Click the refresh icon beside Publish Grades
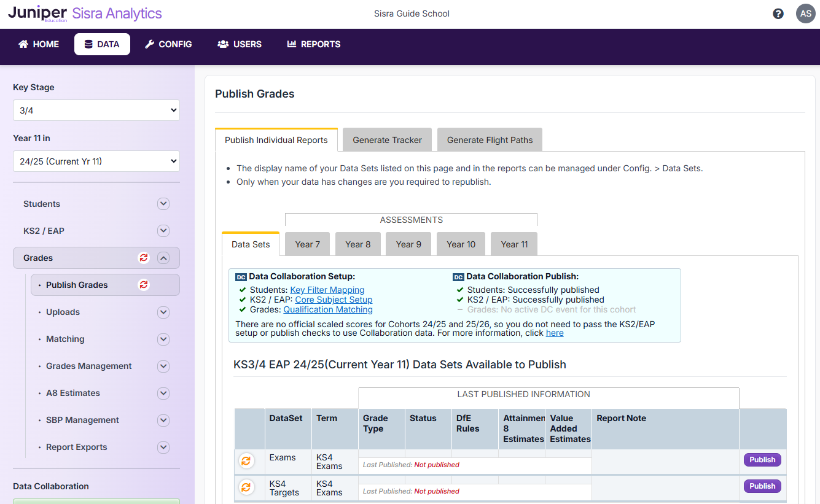This screenshot has height=504, width=820. tap(144, 285)
